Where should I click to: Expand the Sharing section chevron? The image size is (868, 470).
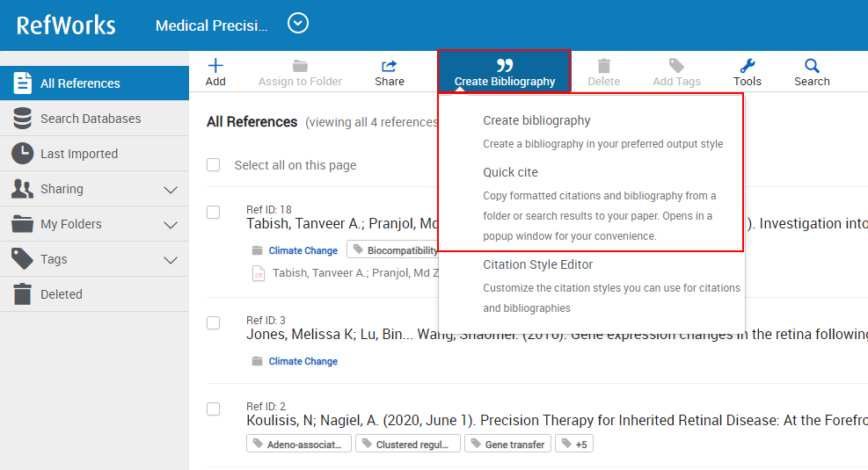[171, 190]
